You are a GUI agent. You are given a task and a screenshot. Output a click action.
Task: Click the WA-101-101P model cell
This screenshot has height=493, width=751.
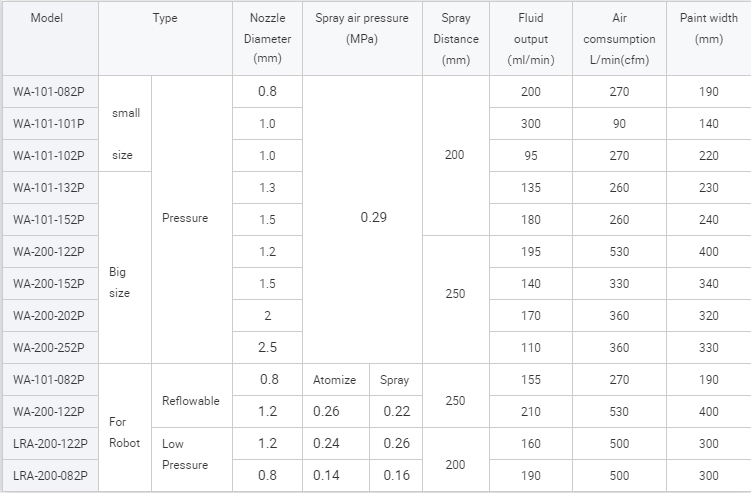49,124
